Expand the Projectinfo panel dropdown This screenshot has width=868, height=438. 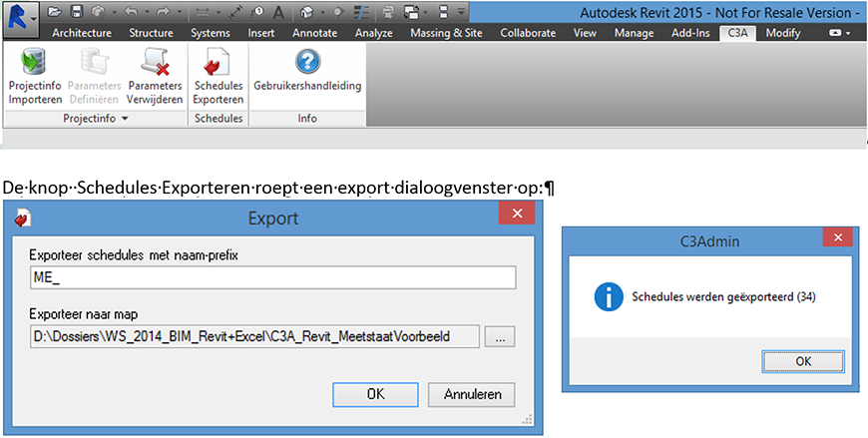pos(125,119)
